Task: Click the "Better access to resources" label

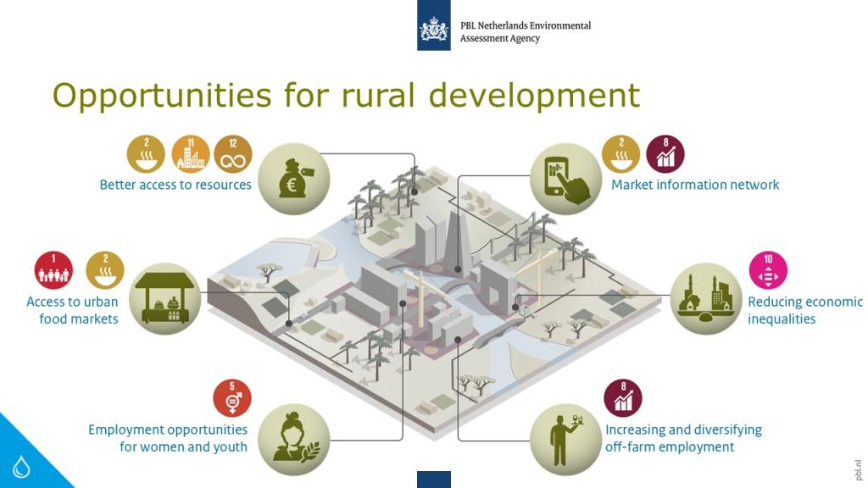Action: tap(175, 185)
